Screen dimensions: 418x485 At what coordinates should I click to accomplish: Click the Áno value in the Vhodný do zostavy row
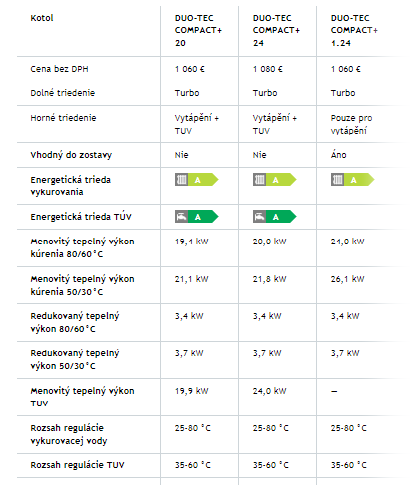coord(339,155)
